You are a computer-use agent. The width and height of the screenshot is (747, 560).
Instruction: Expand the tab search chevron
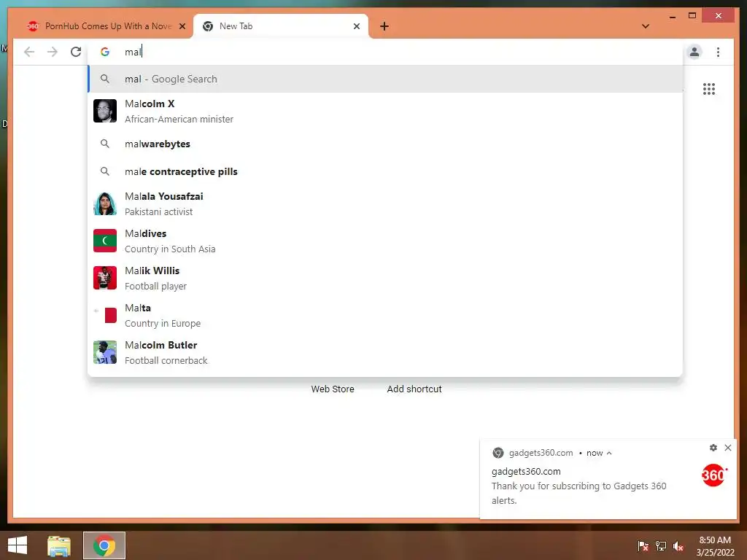646,26
